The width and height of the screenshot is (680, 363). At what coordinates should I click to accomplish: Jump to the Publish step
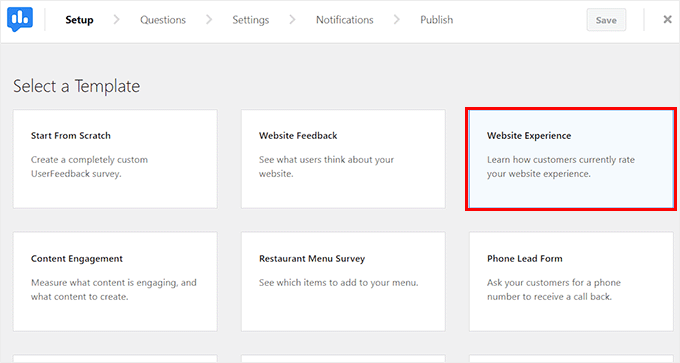(436, 20)
